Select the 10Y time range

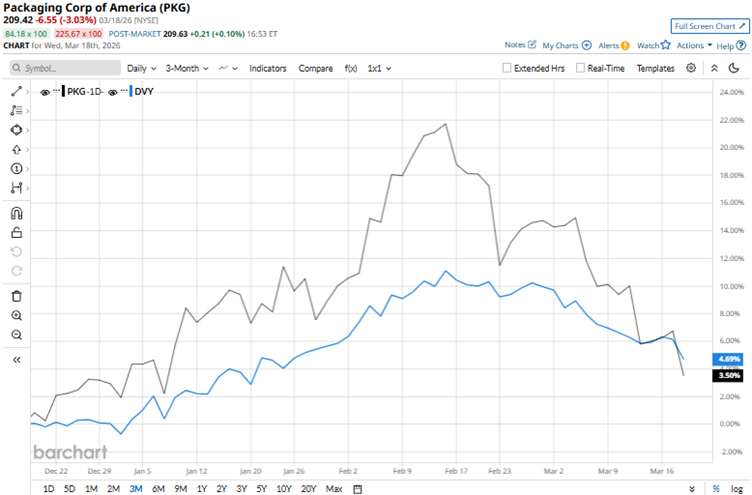pyautogui.click(x=284, y=489)
